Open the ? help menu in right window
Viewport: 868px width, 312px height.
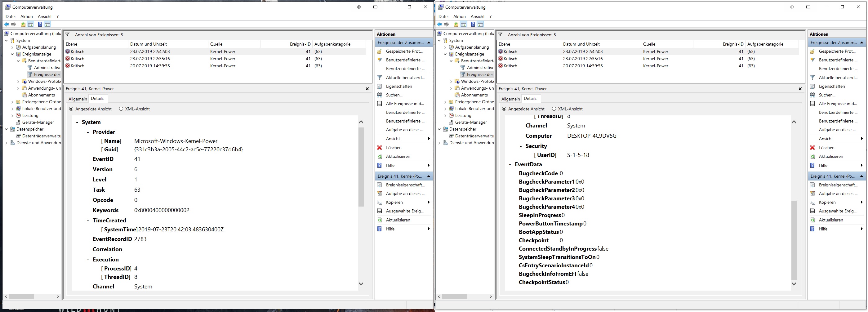[x=491, y=16]
